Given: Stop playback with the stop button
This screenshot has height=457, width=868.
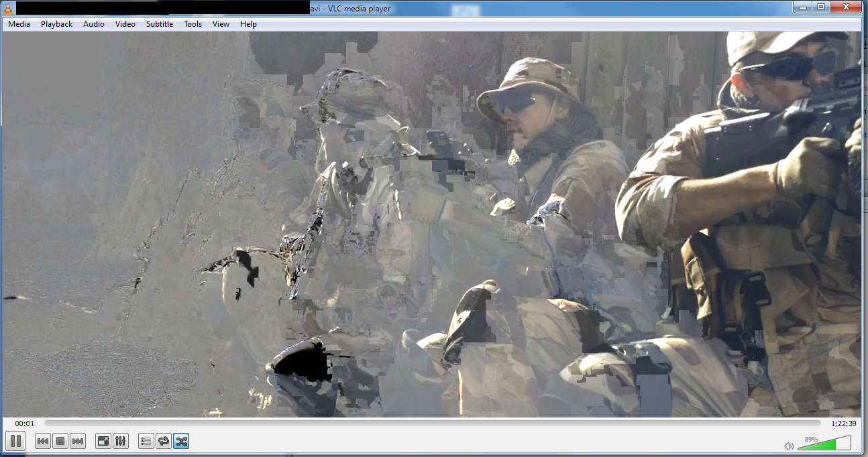Looking at the screenshot, I should [60, 441].
